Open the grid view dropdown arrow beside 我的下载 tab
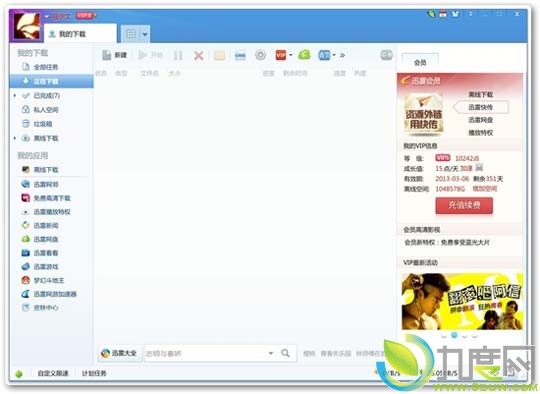 pyautogui.click(x=145, y=34)
